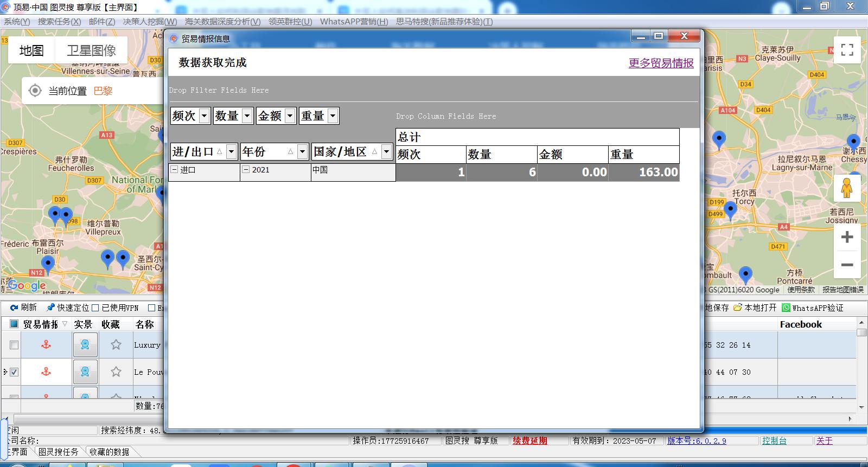
Task: Collapse the 进口 row group
Action: point(174,170)
